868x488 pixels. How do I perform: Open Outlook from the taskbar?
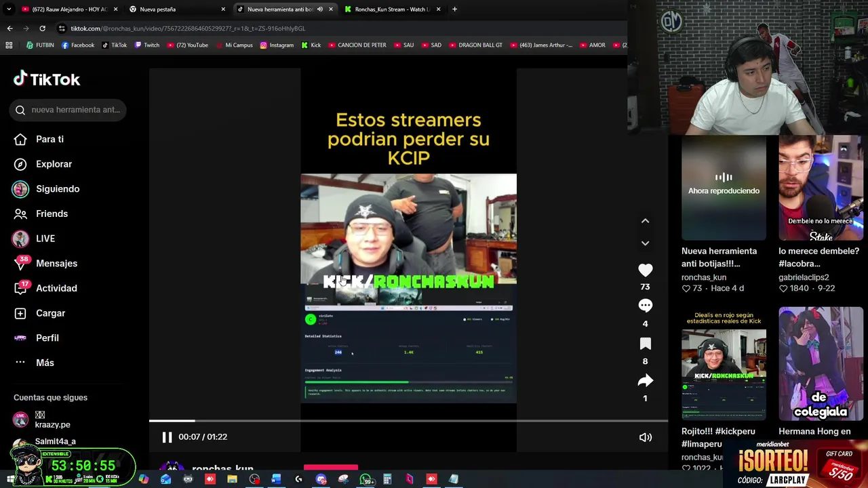[165, 479]
